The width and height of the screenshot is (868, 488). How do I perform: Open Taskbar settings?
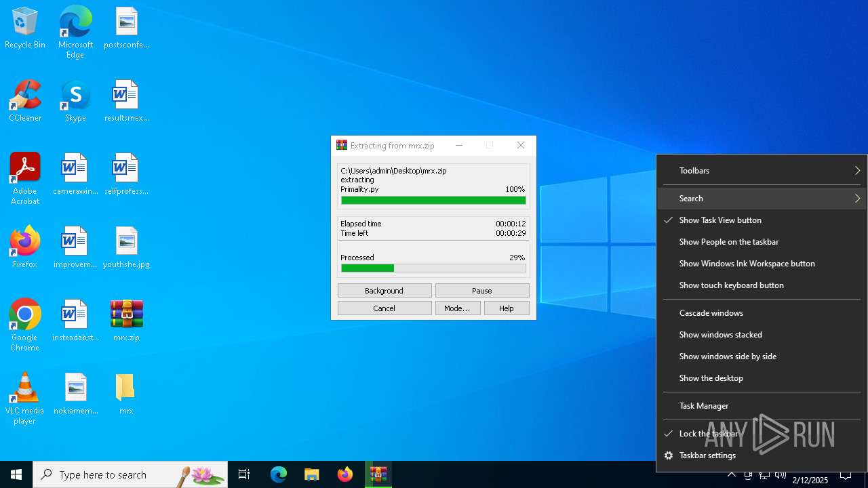point(762,455)
